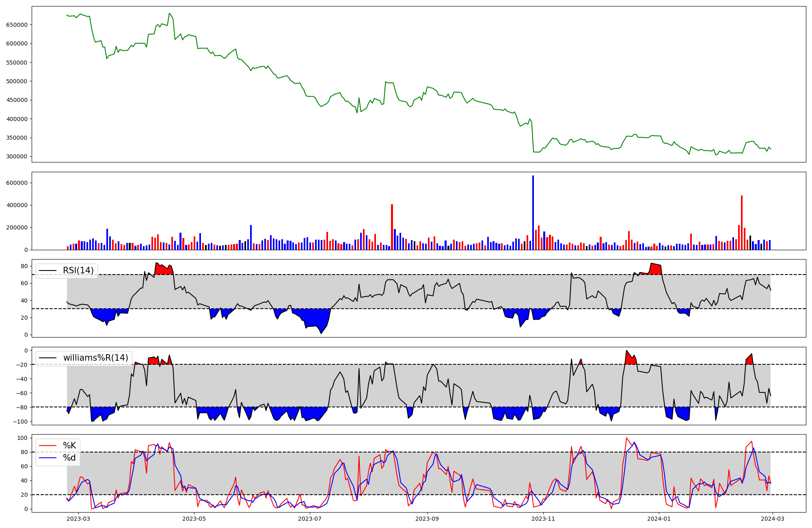Click the tallest red volume bar in February 2024
The height and width of the screenshot is (528, 812).
tap(742, 223)
